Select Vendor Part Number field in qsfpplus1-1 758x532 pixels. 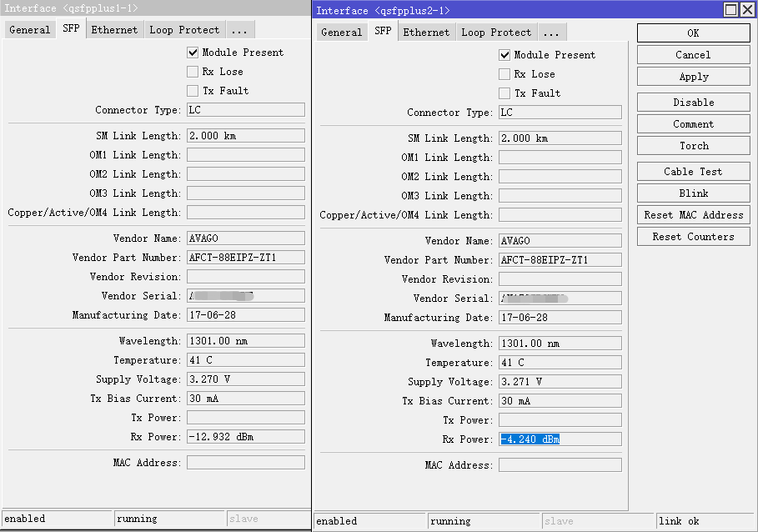[245, 258]
